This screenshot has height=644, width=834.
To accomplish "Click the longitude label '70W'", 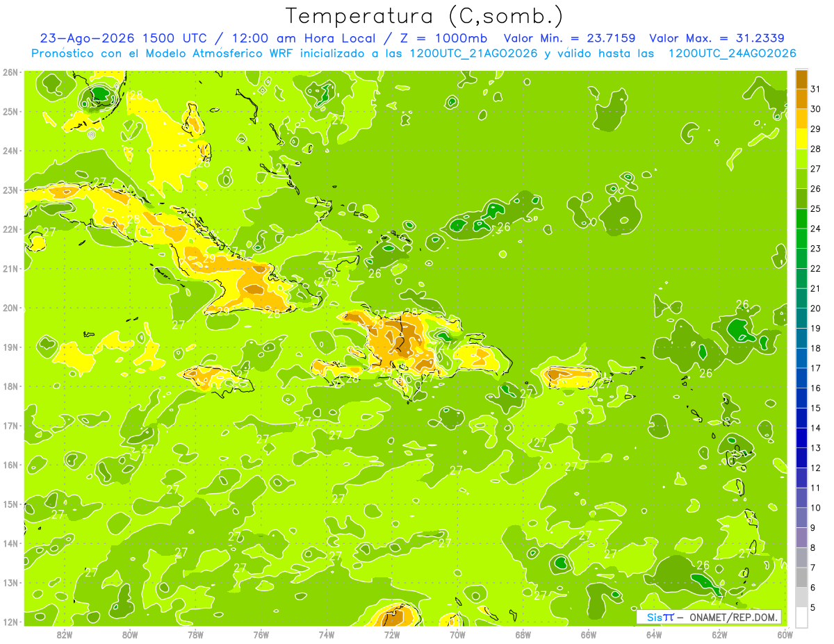I will [457, 634].
